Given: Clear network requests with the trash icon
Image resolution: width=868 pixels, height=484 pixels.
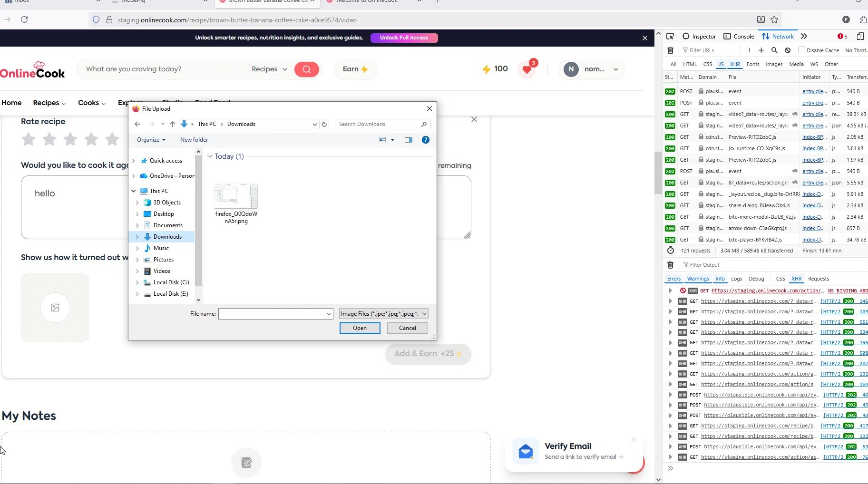Looking at the screenshot, I should click(670, 50).
